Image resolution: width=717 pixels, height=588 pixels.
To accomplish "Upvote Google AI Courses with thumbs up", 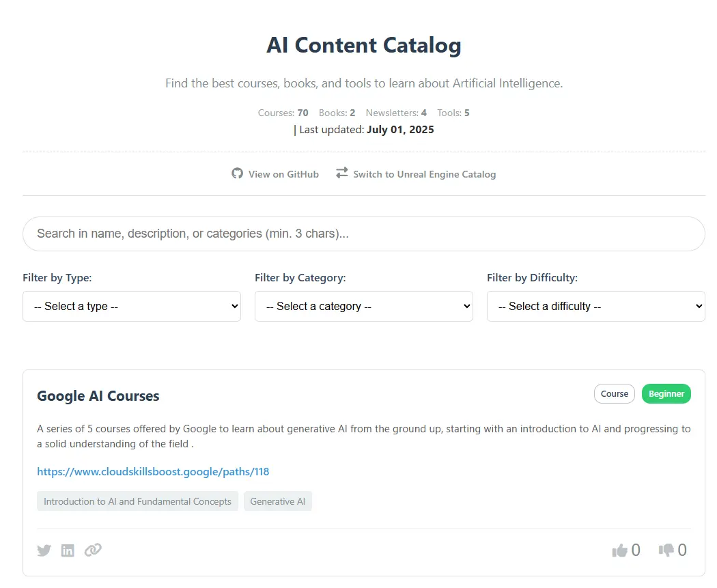I will 626,550.
